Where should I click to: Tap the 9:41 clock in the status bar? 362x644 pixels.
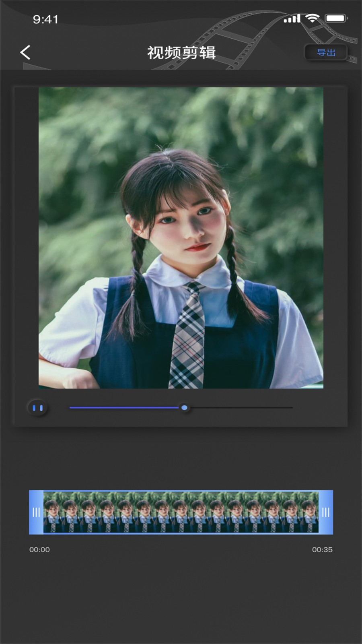45,19
